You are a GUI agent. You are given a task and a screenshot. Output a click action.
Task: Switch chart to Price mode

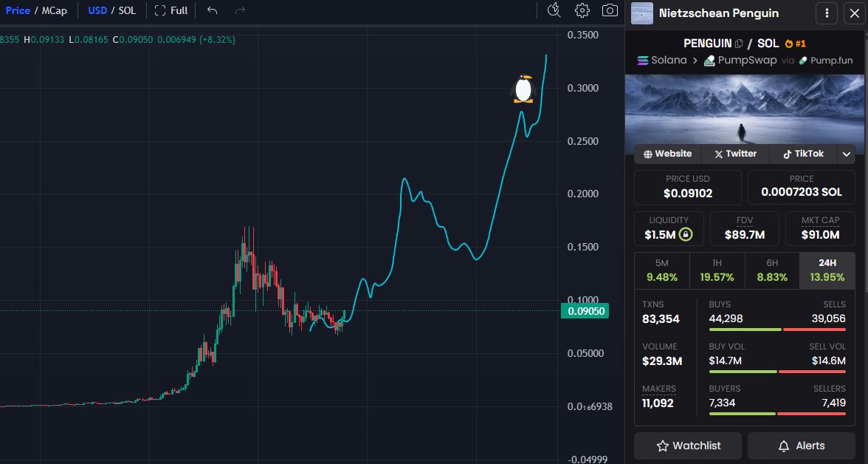(18, 10)
